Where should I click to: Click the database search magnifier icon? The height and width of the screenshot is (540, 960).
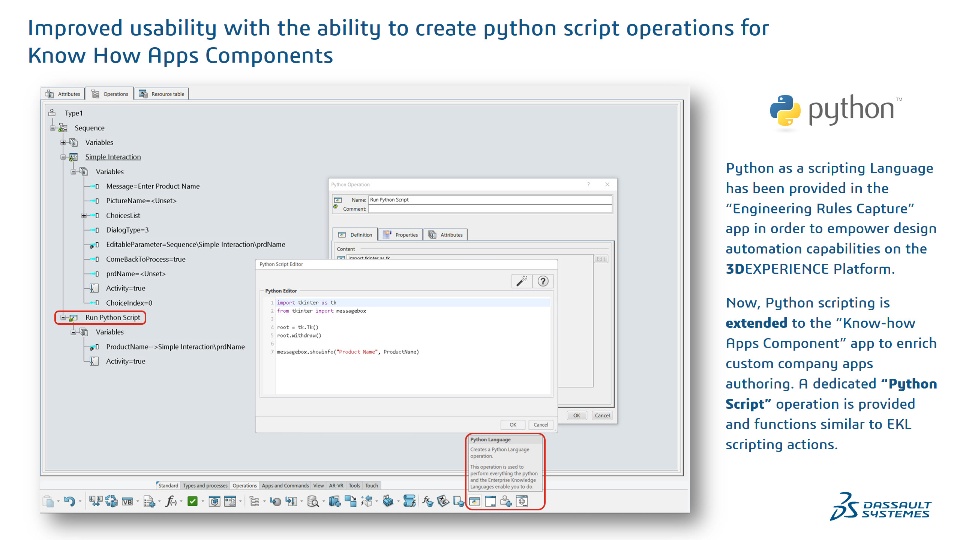tap(312, 501)
